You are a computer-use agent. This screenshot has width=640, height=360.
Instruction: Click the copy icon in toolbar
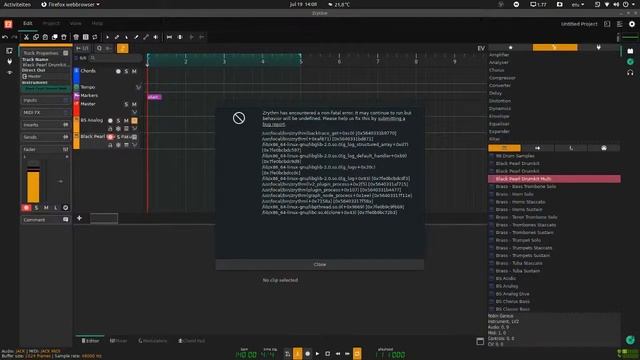pyautogui.click(x=36, y=37)
